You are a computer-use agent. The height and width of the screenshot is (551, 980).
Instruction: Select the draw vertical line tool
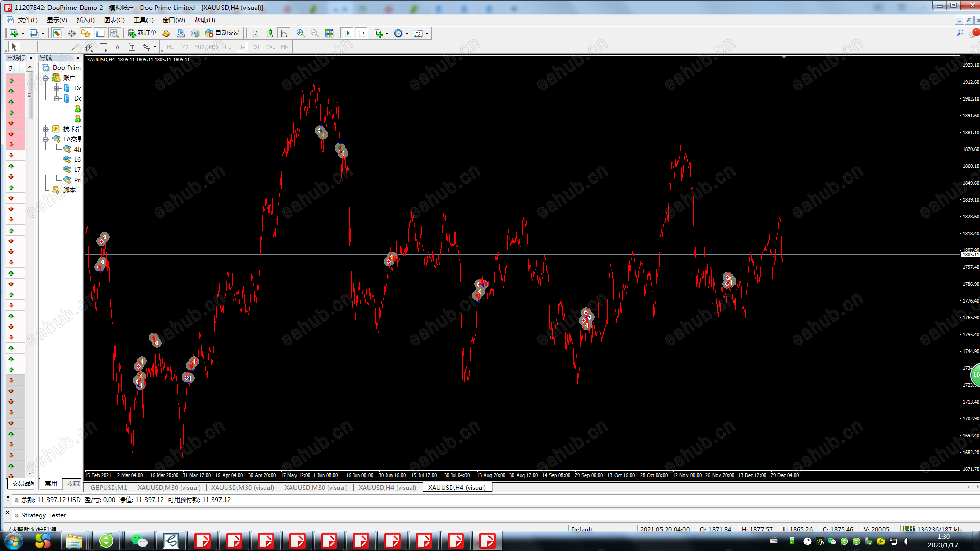(46, 47)
